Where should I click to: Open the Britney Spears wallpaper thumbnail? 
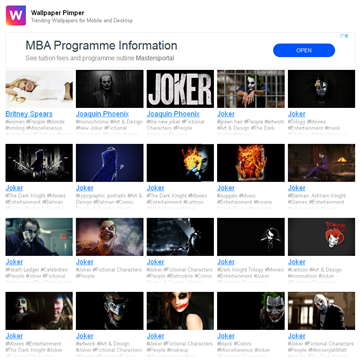pyautogui.click(x=39, y=89)
